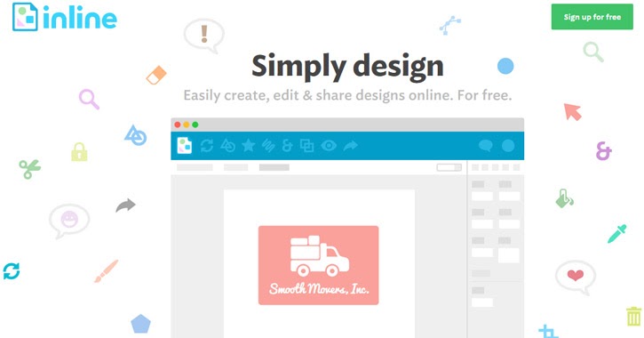Image resolution: width=644 pixels, height=338 pixels.
Task: Click the gray curved share arrow
Action: click(125, 205)
